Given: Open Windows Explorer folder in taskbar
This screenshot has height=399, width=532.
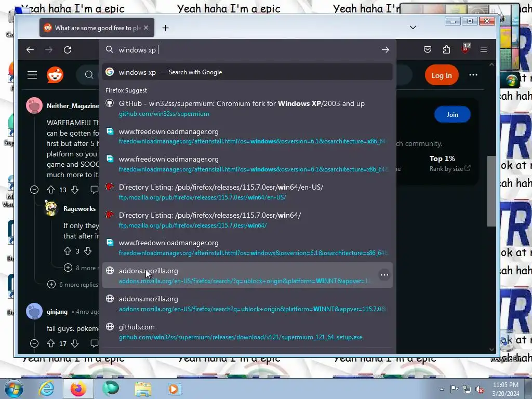Looking at the screenshot, I should 143,389.
